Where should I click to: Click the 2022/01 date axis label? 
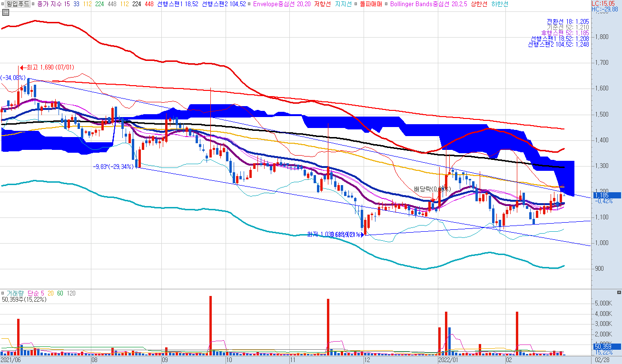tap(447, 360)
